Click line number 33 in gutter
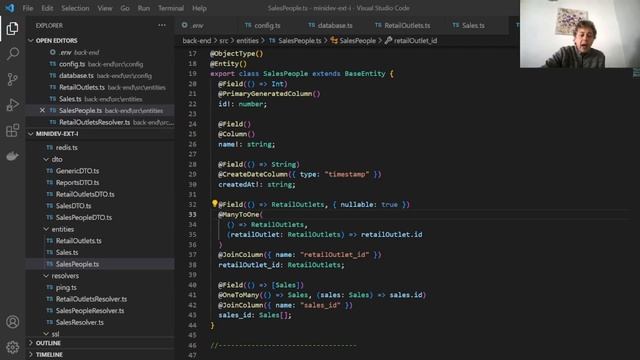Screen dimensions: 640x360 192,214
